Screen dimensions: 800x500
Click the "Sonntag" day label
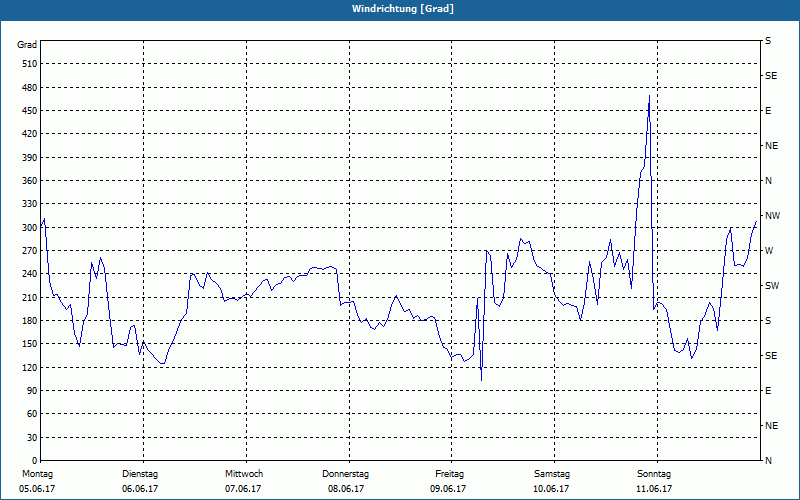click(x=654, y=474)
